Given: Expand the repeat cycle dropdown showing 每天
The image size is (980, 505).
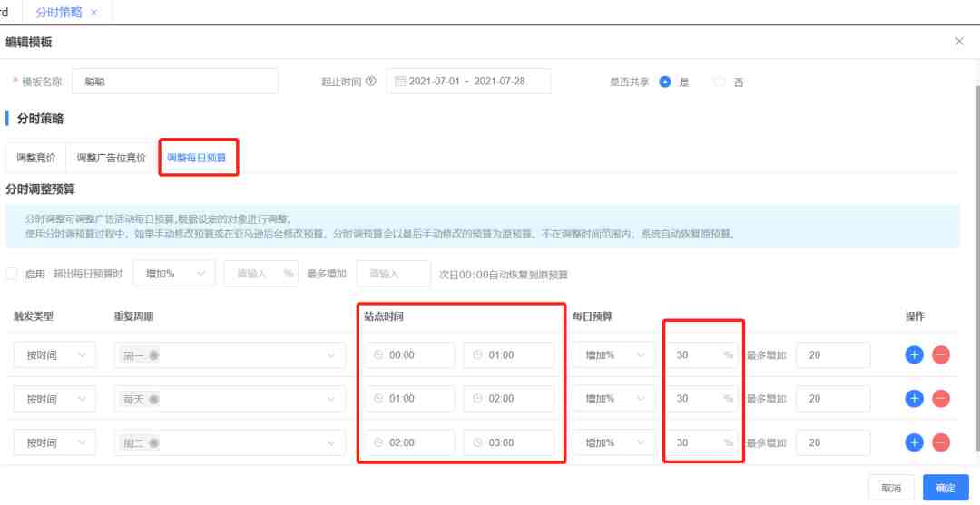Looking at the screenshot, I should [230, 399].
